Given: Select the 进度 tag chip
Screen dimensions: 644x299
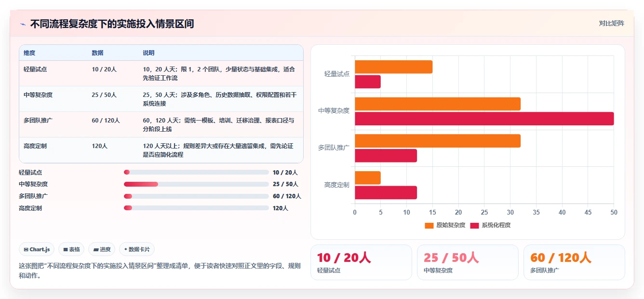Looking at the screenshot, I should [x=102, y=249].
